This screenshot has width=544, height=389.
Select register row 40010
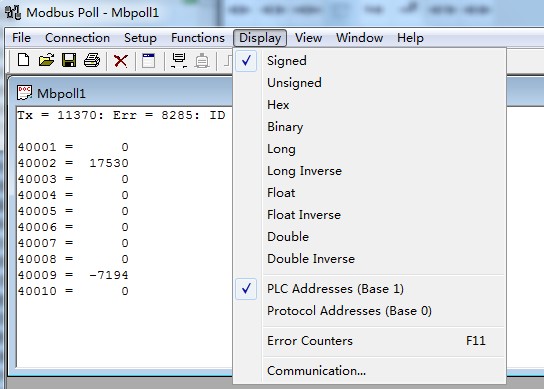[x=73, y=291]
